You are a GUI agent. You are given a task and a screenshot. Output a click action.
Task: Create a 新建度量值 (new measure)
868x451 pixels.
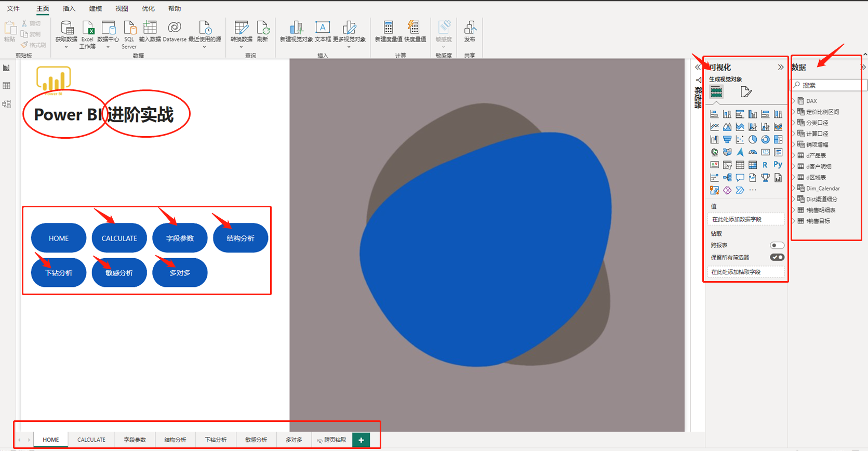tap(389, 31)
